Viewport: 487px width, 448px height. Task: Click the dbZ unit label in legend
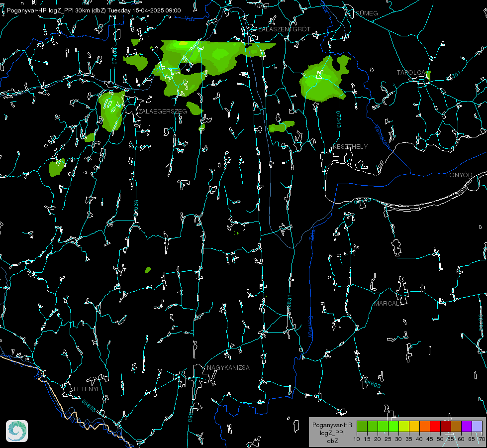332,441
